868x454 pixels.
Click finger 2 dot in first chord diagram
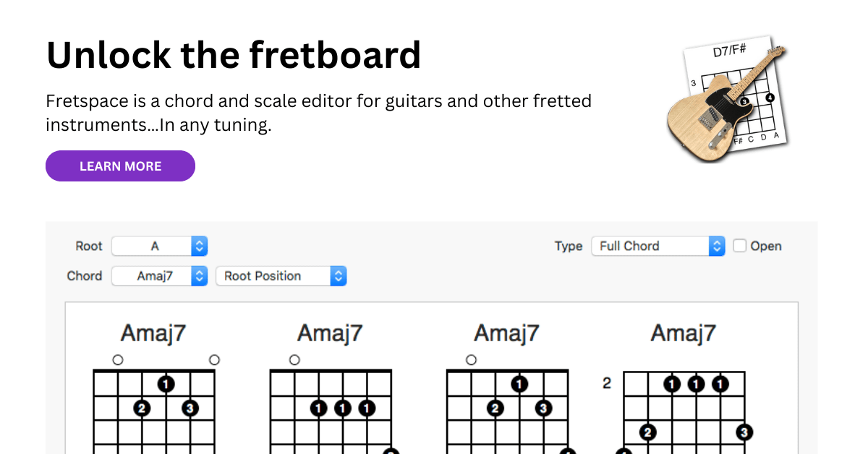[142, 408]
